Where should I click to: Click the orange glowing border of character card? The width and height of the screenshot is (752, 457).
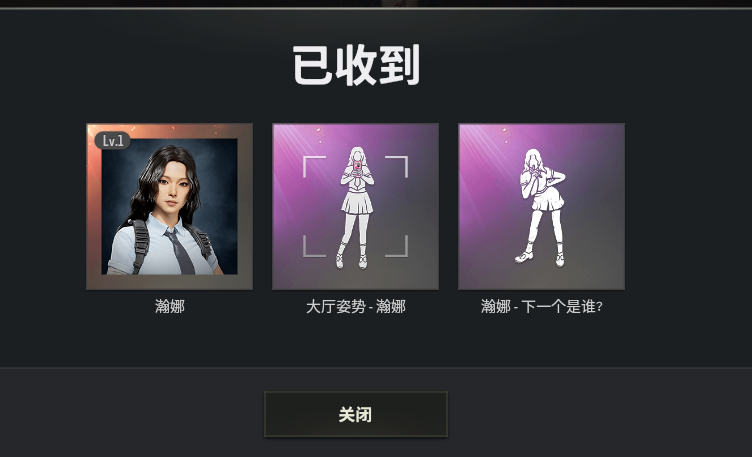point(169,131)
